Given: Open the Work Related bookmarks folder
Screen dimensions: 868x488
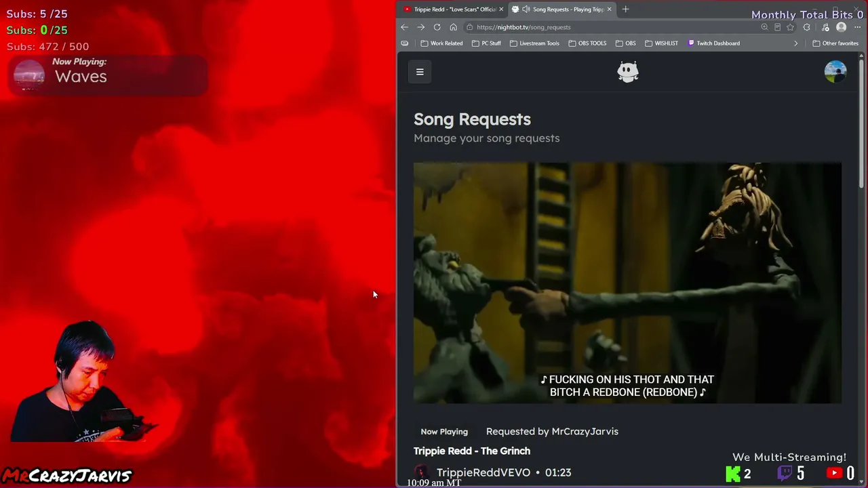Looking at the screenshot, I should (x=441, y=43).
